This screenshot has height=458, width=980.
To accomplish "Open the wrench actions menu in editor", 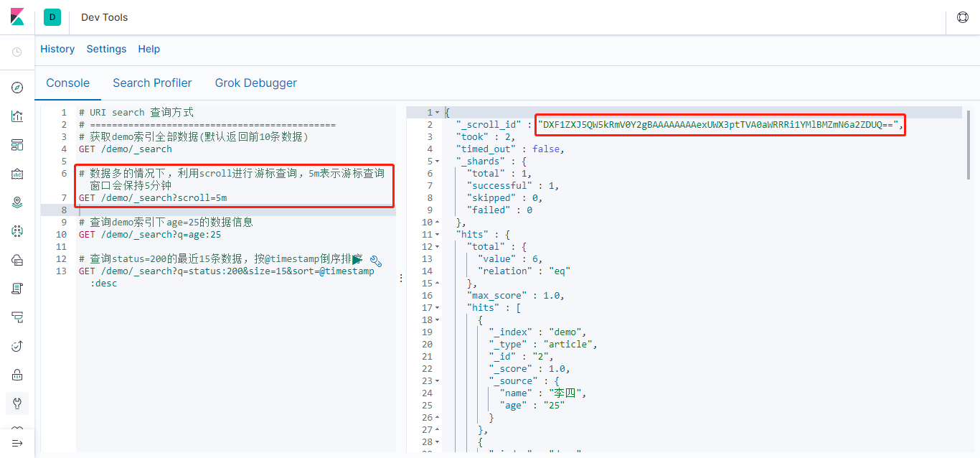I will (x=375, y=261).
